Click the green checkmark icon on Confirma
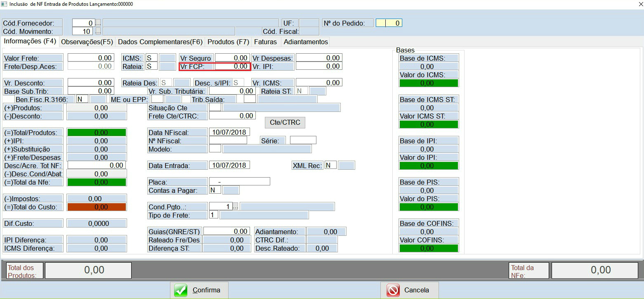 (x=180, y=290)
